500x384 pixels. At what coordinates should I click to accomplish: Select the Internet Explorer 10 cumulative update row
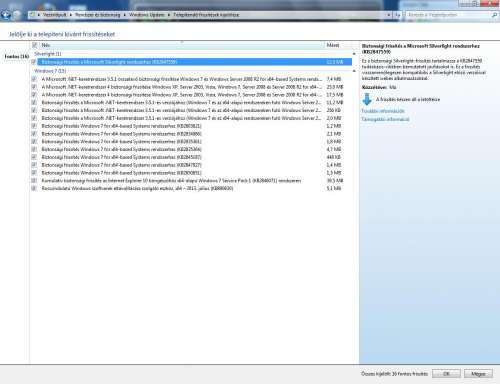point(192,180)
